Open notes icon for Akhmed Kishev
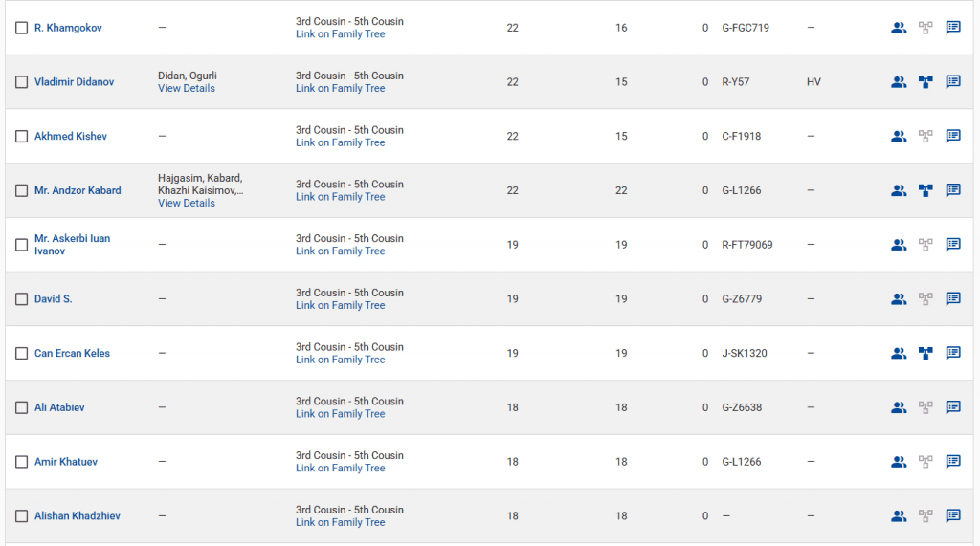 click(x=953, y=136)
